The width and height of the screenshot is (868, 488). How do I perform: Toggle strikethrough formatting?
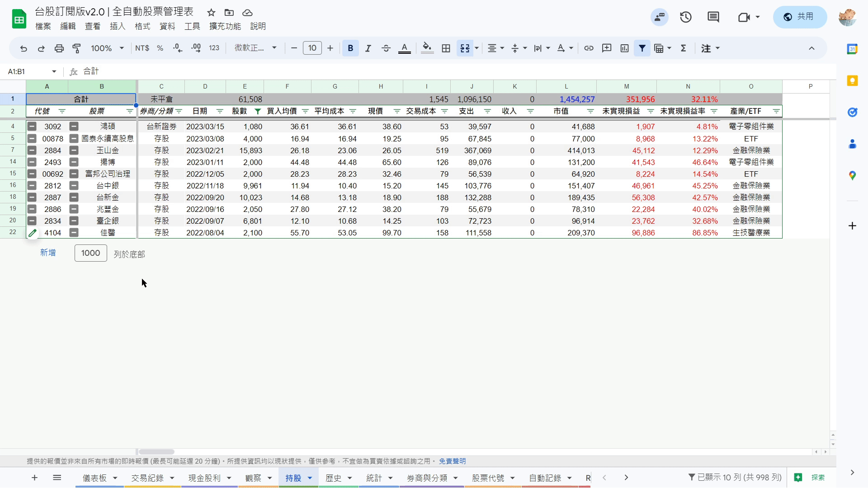pos(386,48)
